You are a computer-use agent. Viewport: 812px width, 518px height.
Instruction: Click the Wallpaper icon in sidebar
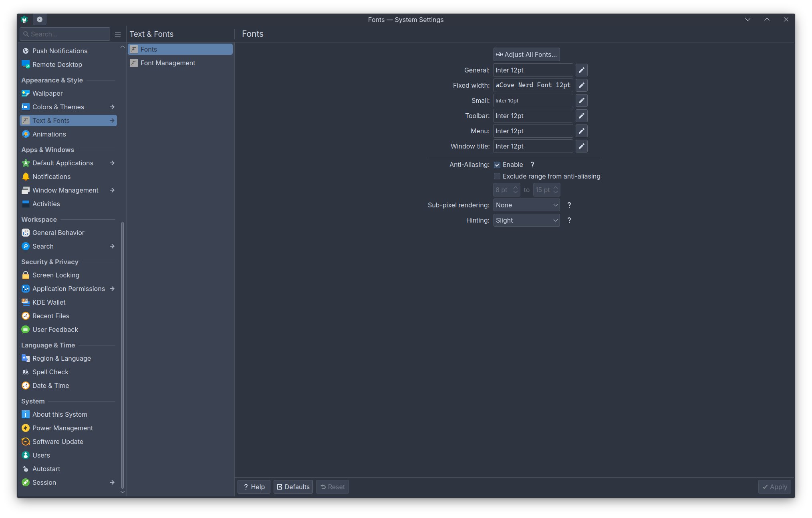pos(26,93)
